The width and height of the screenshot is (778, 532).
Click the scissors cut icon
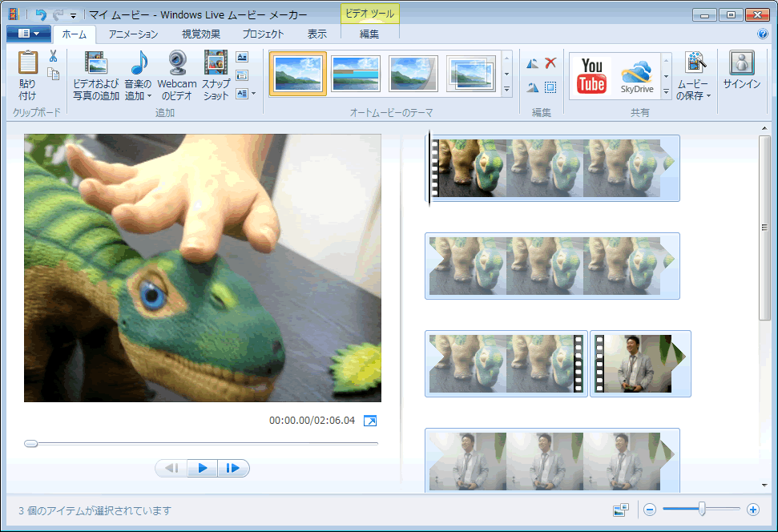pyautogui.click(x=53, y=56)
